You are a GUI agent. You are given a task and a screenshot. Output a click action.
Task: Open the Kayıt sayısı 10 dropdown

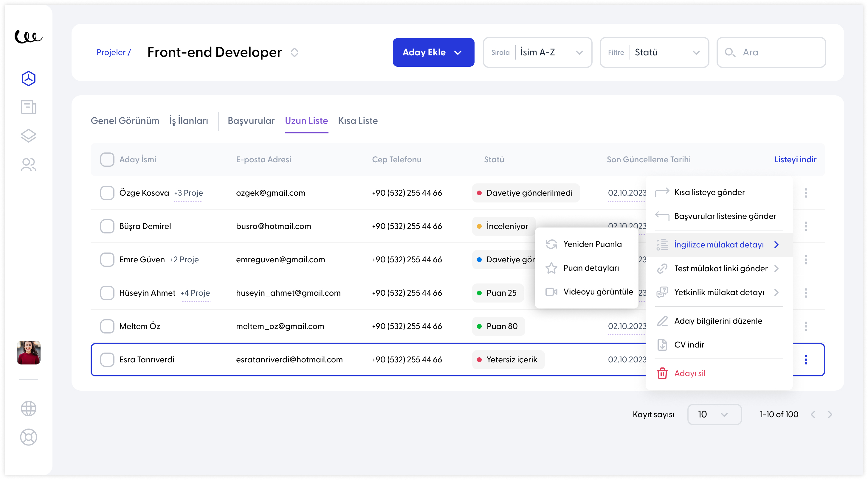(714, 414)
